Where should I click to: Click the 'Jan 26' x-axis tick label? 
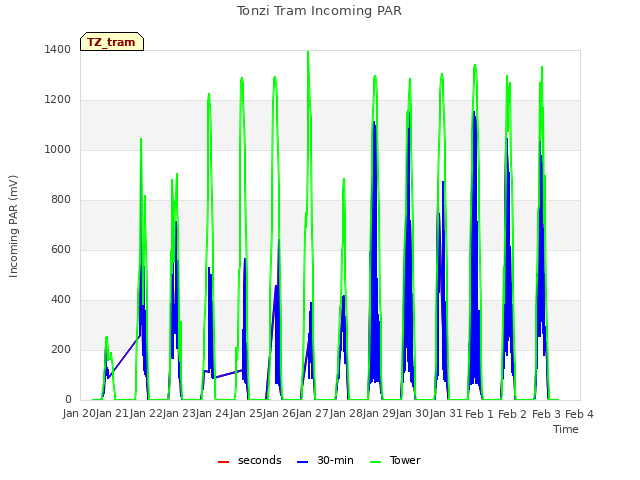(280, 414)
